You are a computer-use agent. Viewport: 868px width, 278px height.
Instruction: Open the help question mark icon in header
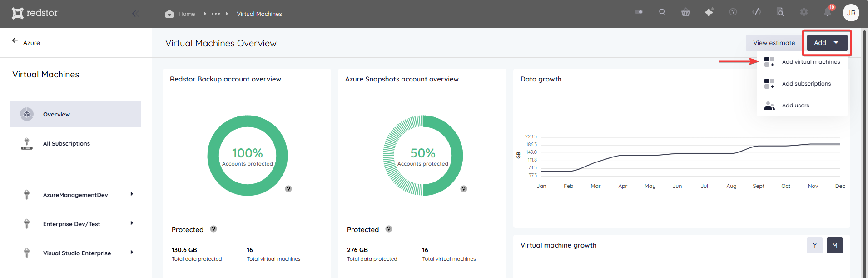point(733,12)
